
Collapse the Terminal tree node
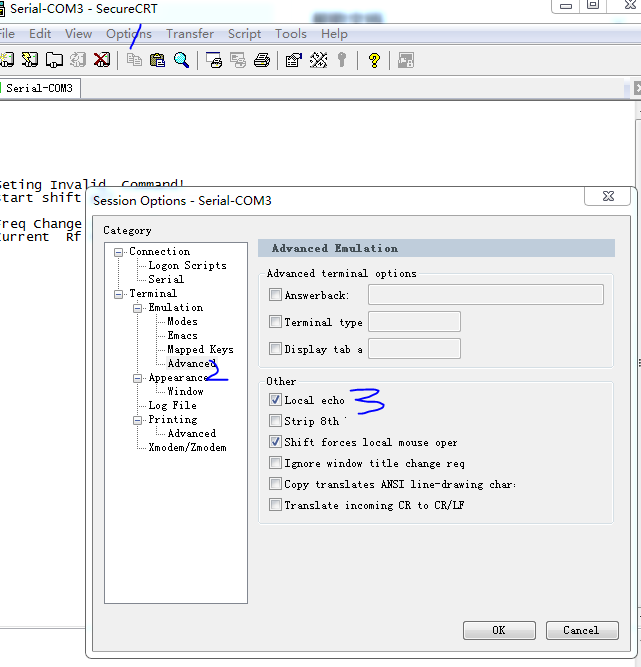[118, 294]
